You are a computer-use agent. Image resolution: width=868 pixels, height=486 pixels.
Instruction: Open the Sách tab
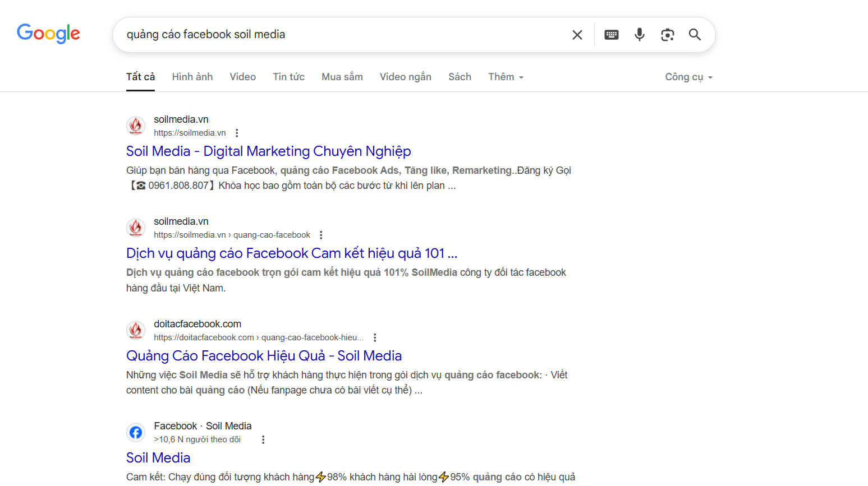460,77
